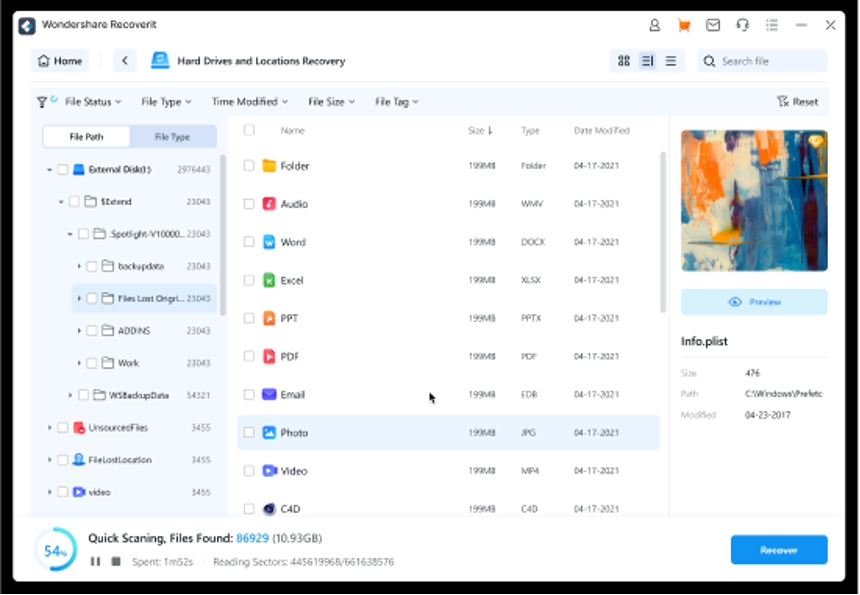Open the user account icon
The image size is (860, 595).
click(654, 25)
